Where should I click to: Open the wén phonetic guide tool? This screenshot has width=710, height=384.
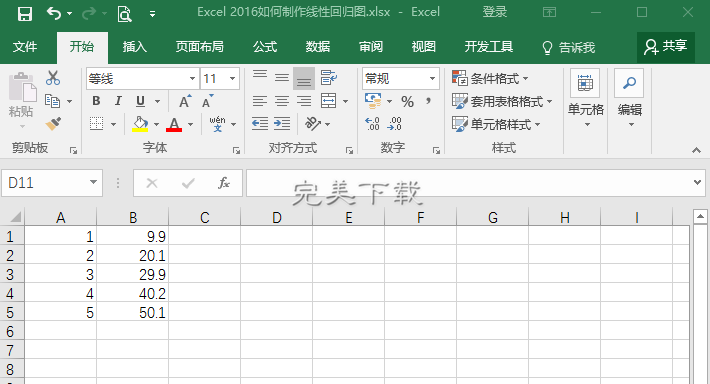217,124
